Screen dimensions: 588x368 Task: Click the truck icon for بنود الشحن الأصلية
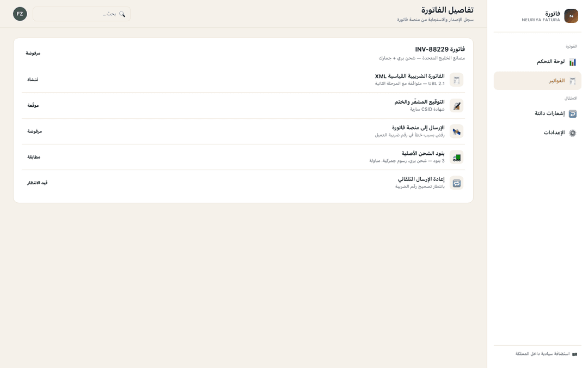[456, 158]
